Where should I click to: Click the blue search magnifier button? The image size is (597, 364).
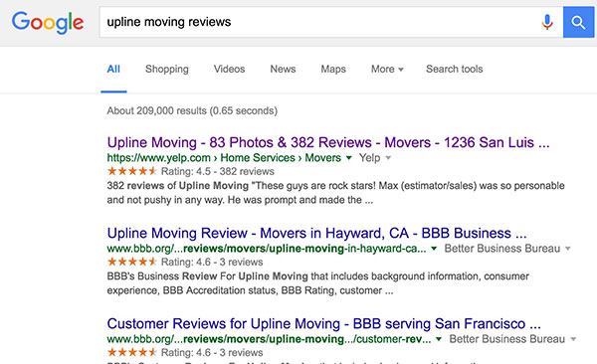[578, 22]
